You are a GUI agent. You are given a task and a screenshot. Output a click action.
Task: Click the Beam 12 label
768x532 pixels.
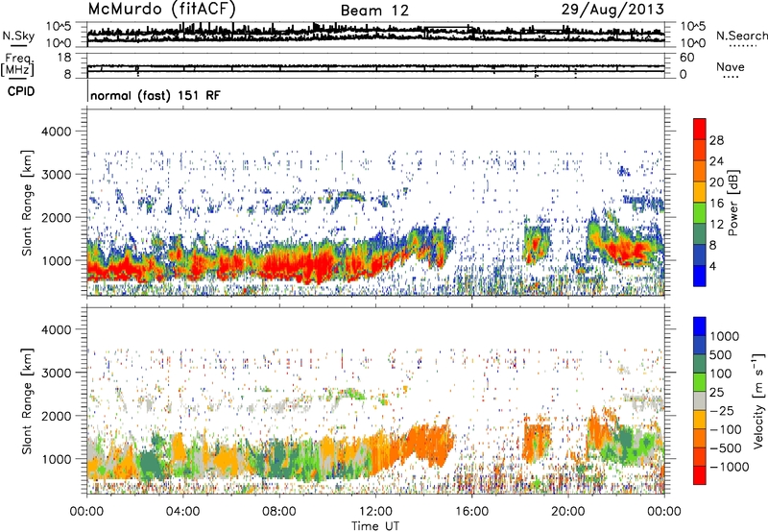point(374,11)
